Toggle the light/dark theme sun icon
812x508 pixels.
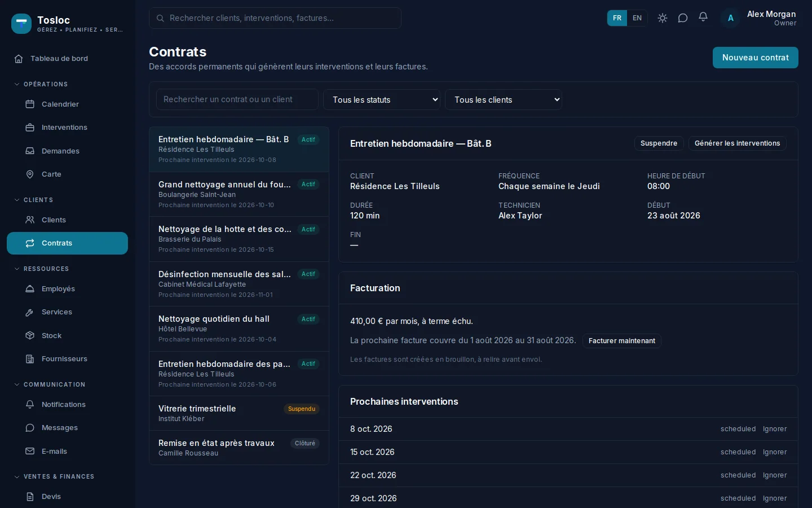pyautogui.click(x=663, y=18)
